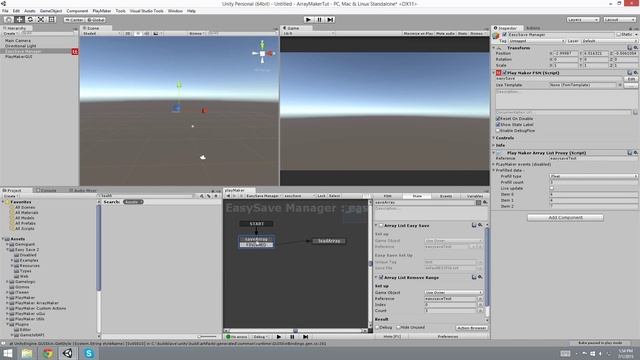The height and width of the screenshot is (360, 640).
Task: Open the Shaded draw mode dropdown
Action: (102, 33)
